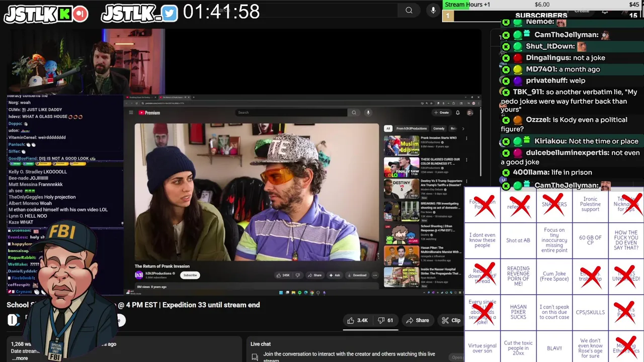Open options dots for THESE GLASSES CURED video
This screenshot has width=644, height=362.
point(466,160)
